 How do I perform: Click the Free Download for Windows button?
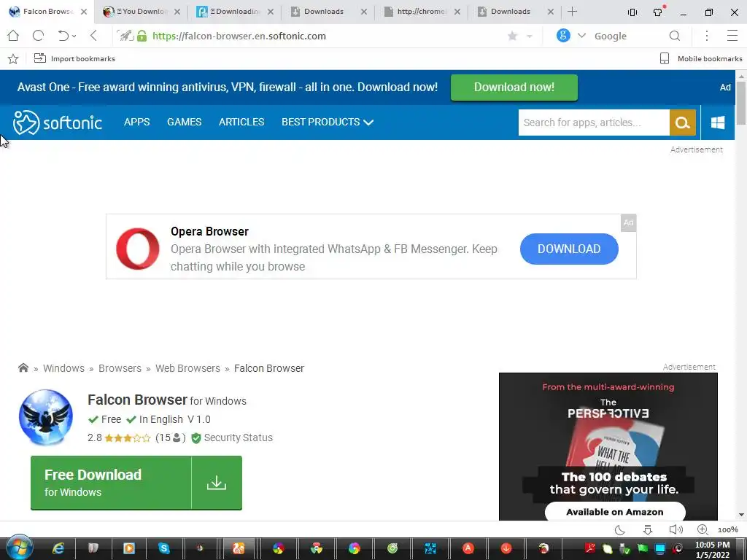[136, 483]
